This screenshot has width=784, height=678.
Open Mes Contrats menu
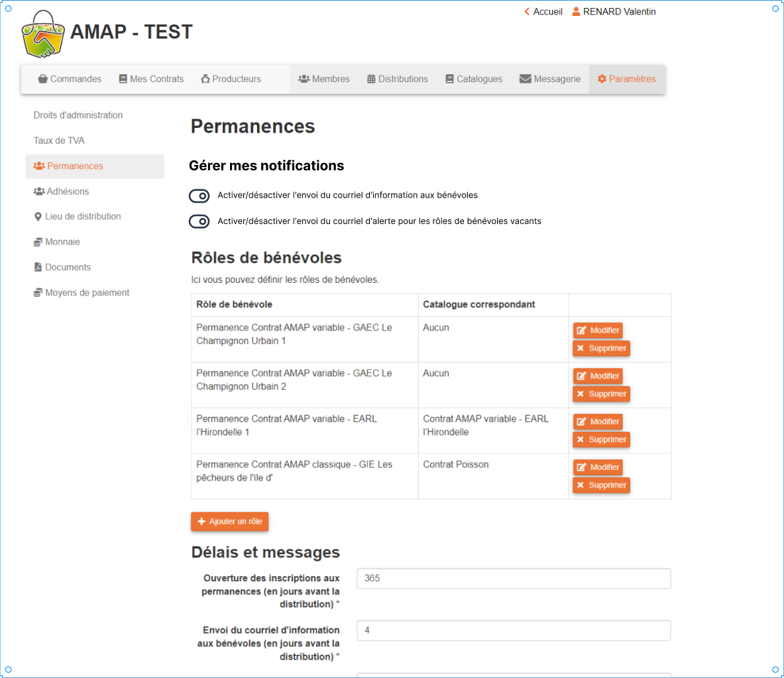click(151, 79)
